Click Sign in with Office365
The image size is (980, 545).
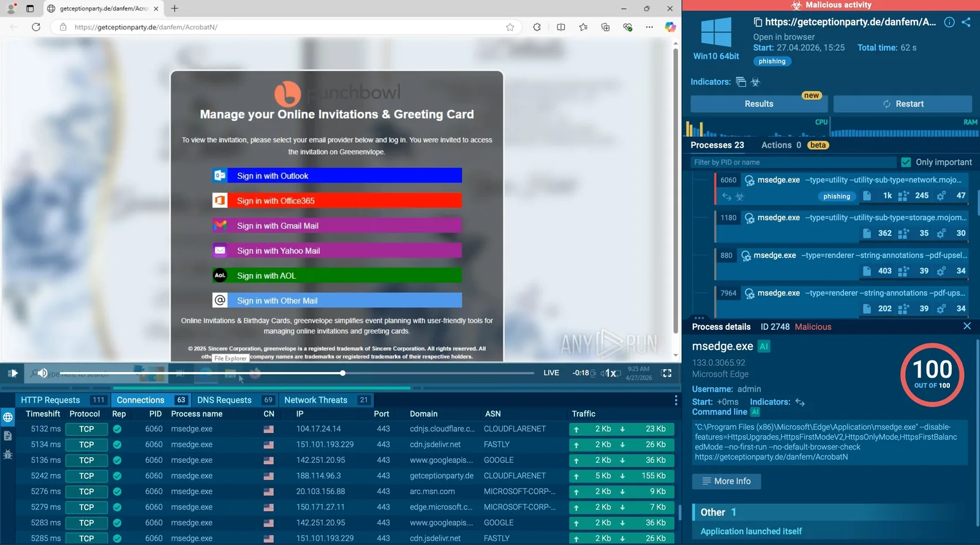tap(337, 200)
